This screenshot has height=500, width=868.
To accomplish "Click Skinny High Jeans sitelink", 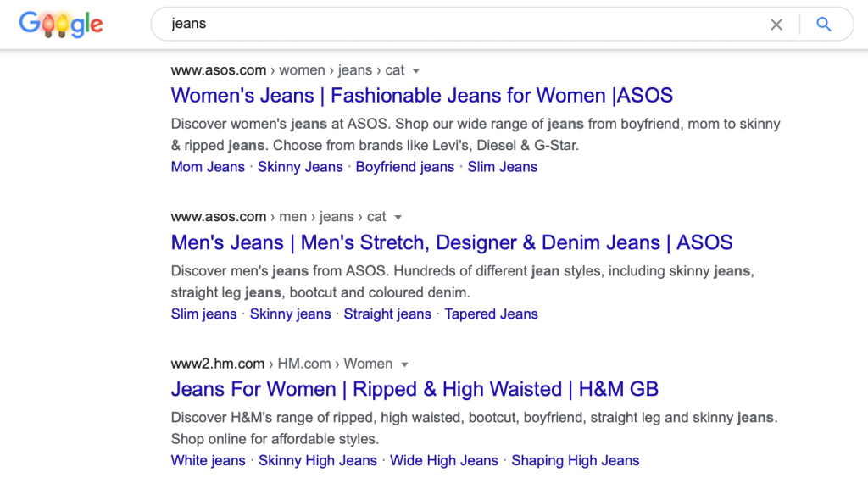I will tap(318, 461).
